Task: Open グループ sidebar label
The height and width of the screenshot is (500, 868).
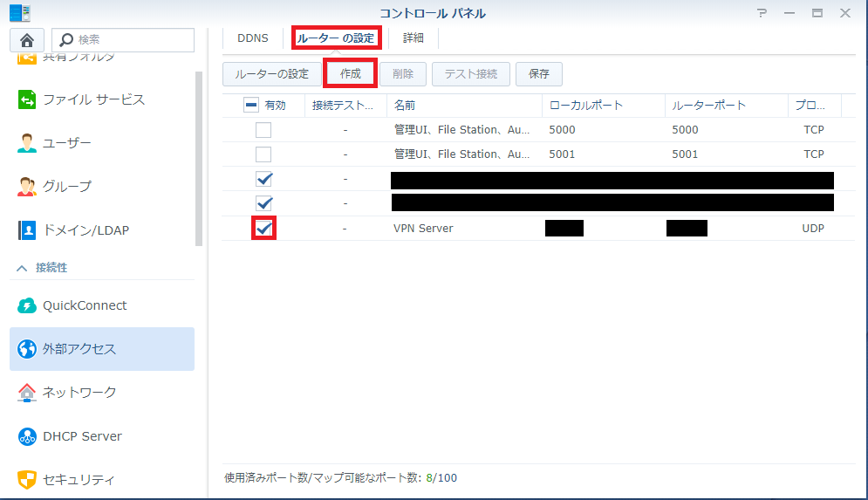Action: point(67,187)
